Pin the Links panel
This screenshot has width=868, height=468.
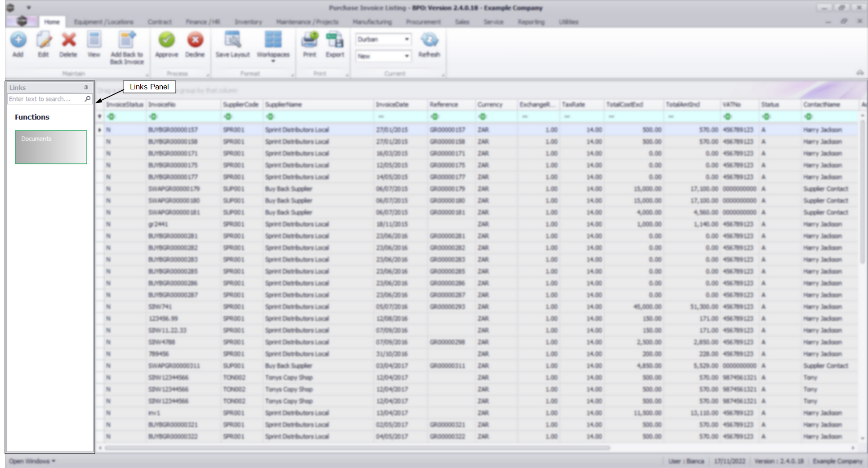coord(86,88)
